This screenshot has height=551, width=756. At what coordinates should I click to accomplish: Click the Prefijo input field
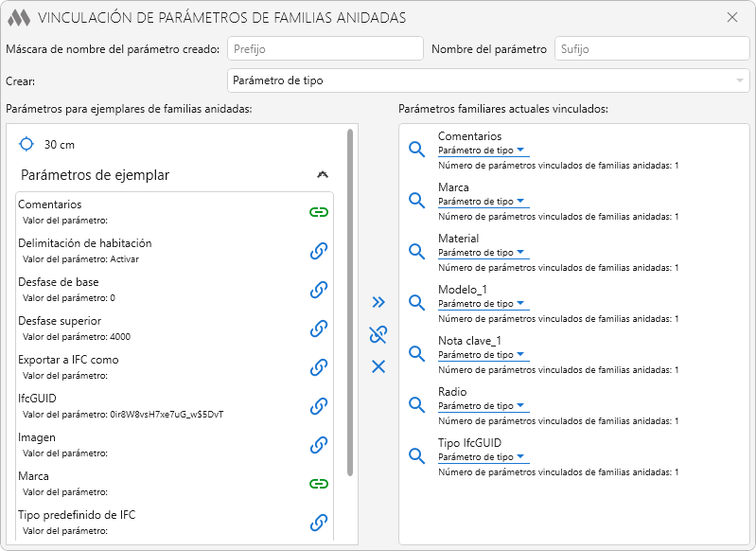coord(325,48)
